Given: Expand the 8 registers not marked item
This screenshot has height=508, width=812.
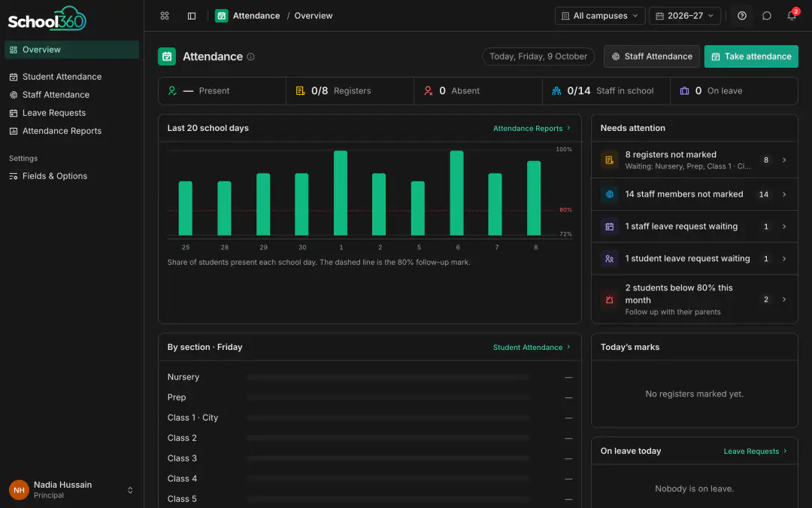Looking at the screenshot, I should point(695,160).
